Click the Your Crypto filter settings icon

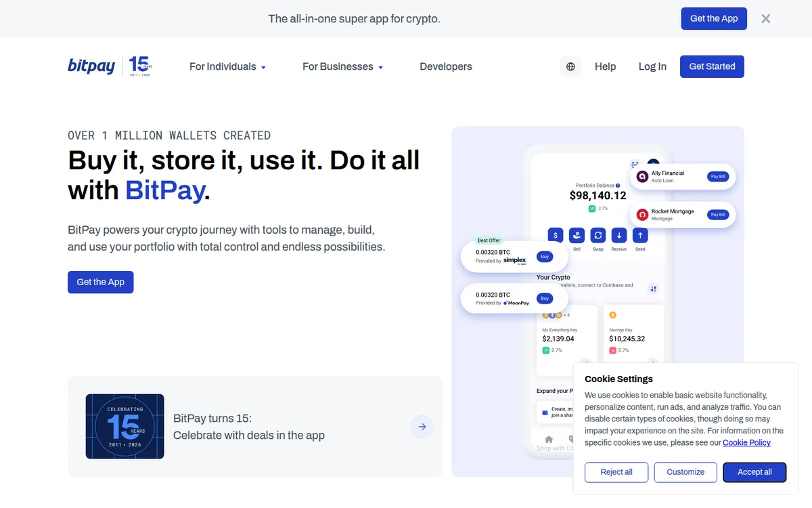coord(653,289)
